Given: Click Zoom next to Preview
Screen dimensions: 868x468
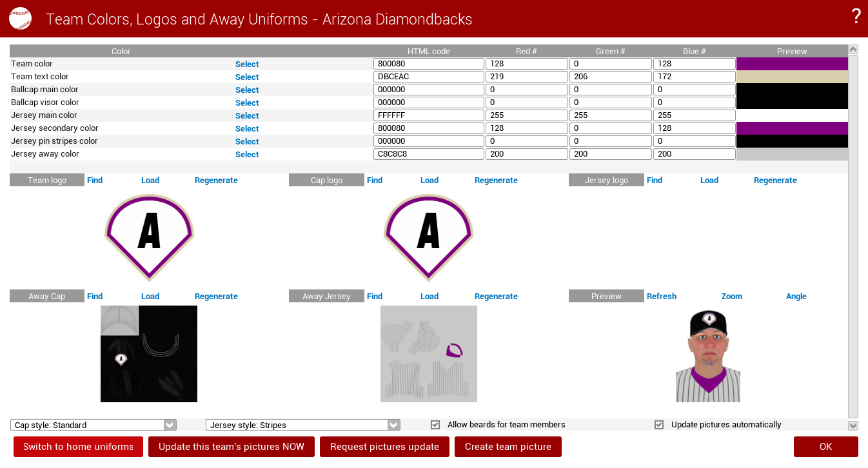Looking at the screenshot, I should point(732,297).
